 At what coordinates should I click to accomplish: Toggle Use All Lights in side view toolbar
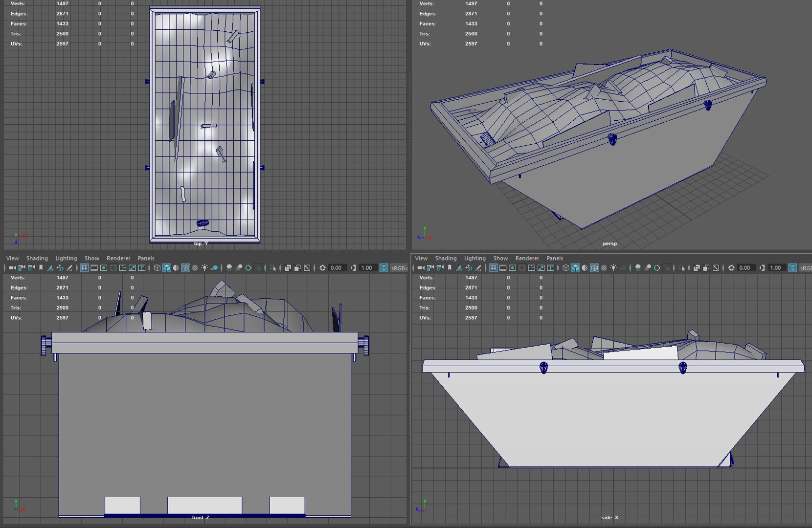pyautogui.click(x=613, y=268)
